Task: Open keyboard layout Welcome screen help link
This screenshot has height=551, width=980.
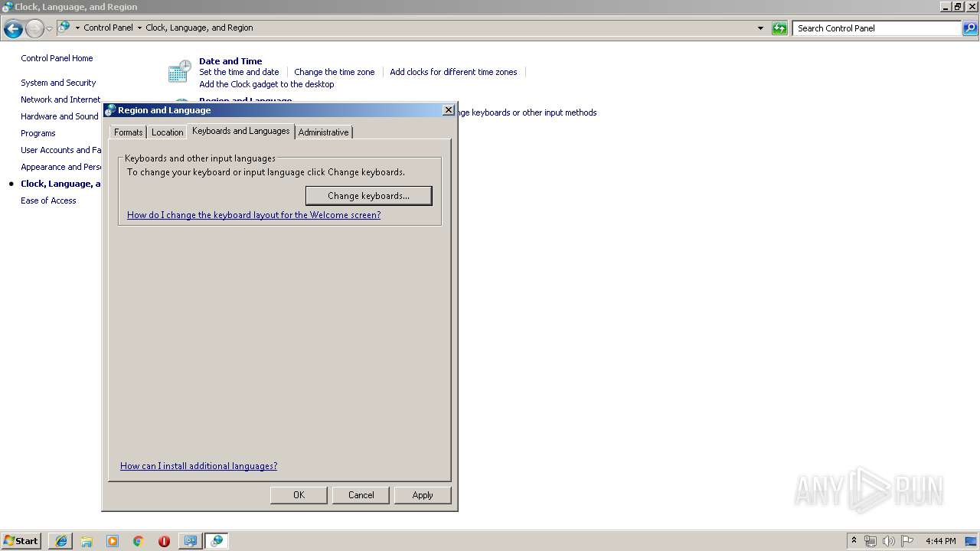Action: (x=253, y=215)
